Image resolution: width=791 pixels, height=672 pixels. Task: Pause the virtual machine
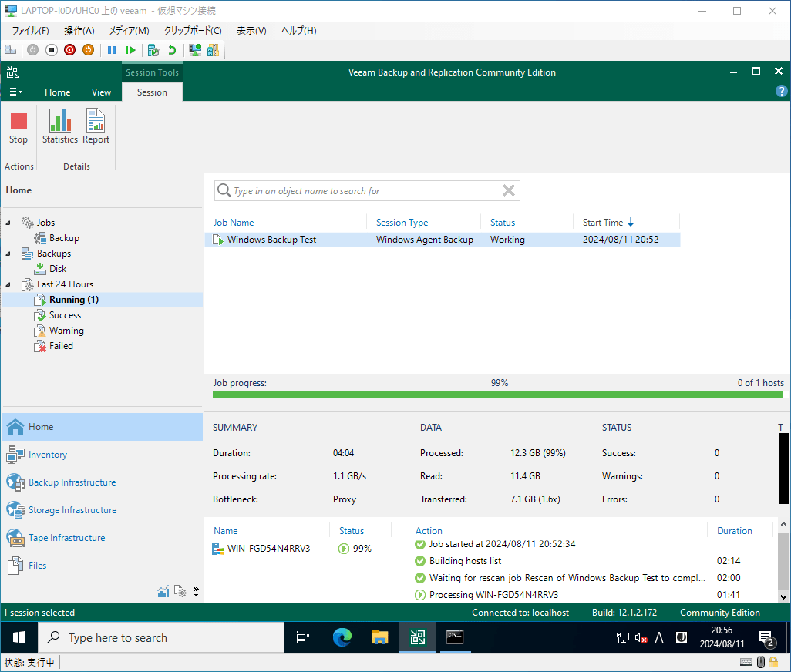coord(112,50)
